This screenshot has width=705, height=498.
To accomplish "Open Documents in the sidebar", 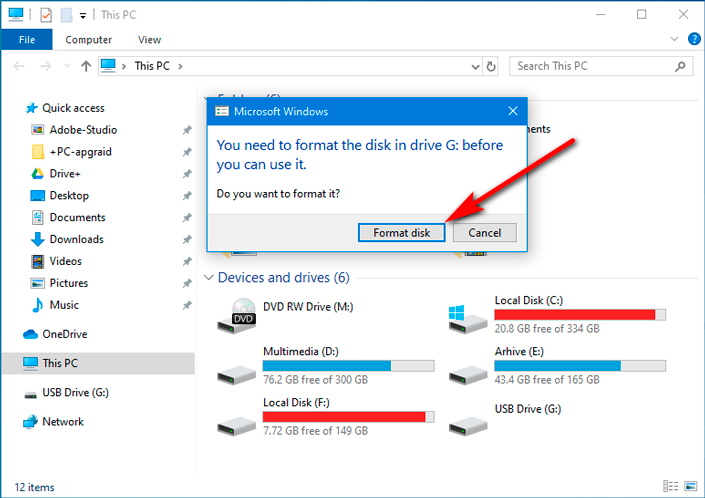I will click(77, 218).
